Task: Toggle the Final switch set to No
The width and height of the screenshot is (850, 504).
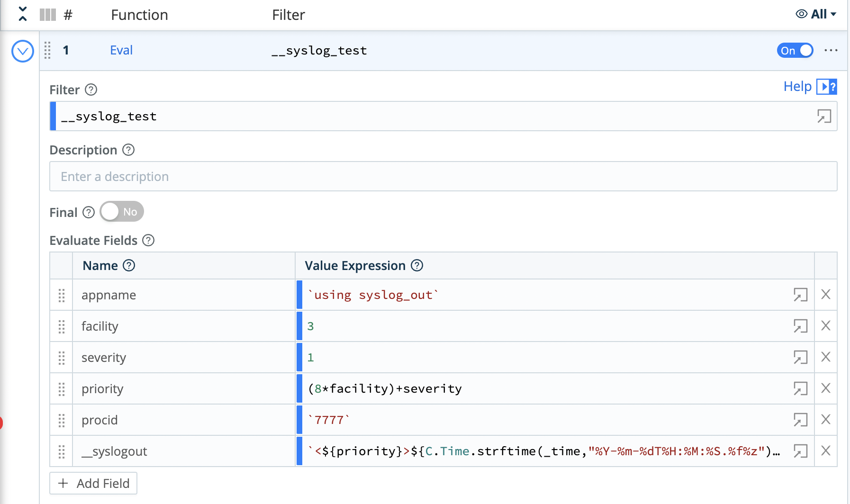Action: click(122, 212)
